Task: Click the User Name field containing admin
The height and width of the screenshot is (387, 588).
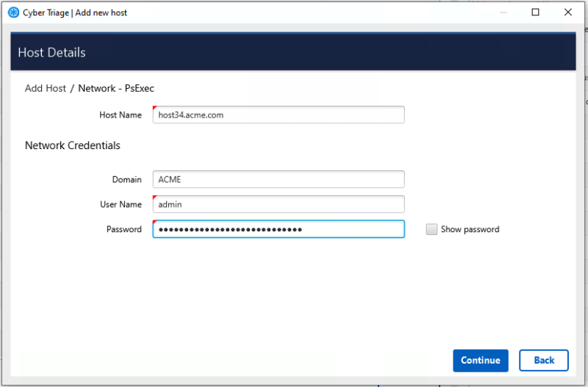Action: [x=279, y=204]
